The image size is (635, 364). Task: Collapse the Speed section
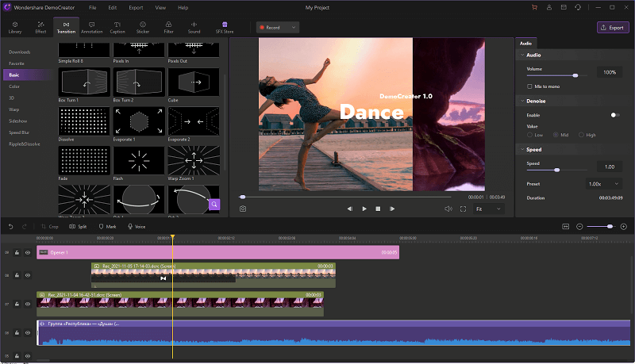click(x=521, y=149)
